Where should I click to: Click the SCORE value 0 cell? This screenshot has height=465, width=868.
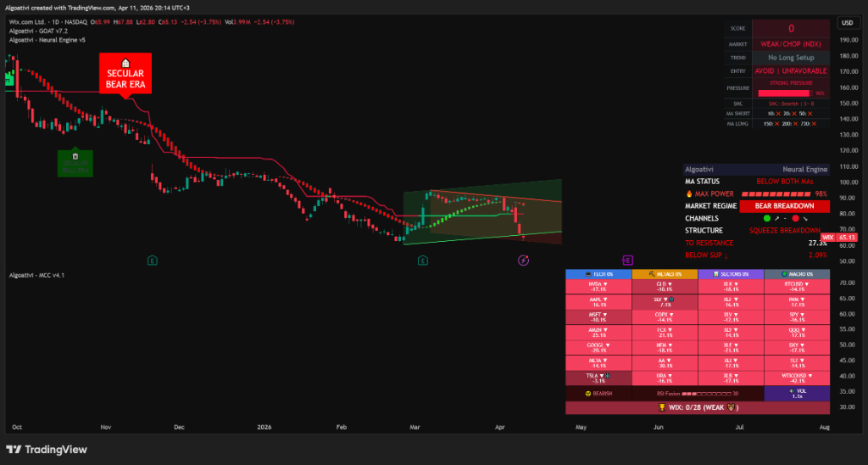(x=791, y=29)
